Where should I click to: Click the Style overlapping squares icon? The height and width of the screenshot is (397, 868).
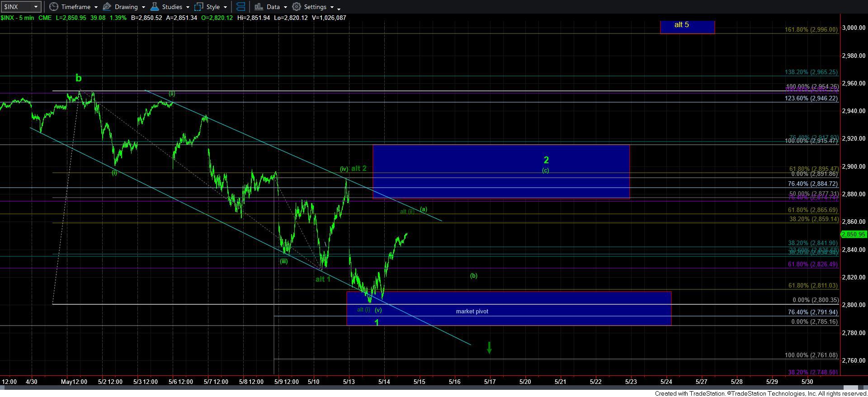coord(198,7)
